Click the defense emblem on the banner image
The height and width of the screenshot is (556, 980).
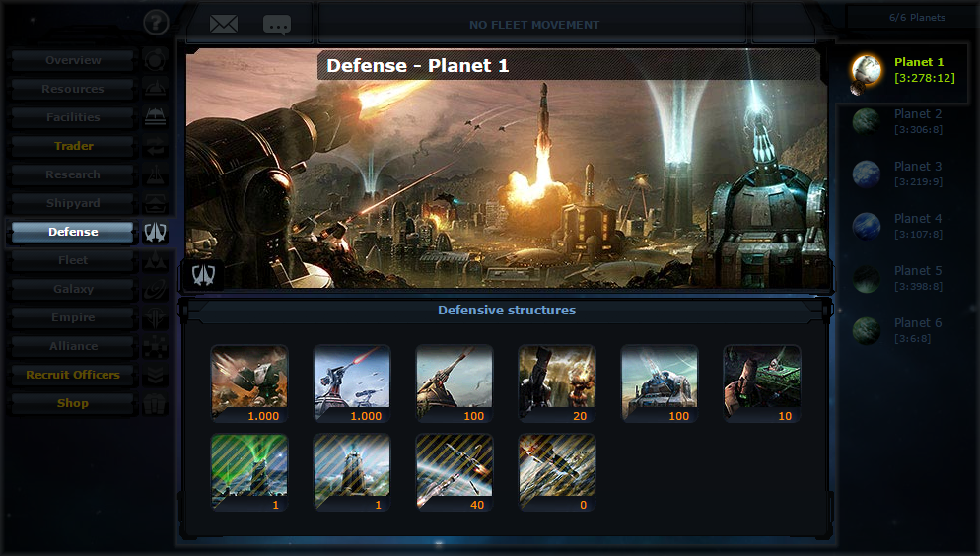click(203, 274)
